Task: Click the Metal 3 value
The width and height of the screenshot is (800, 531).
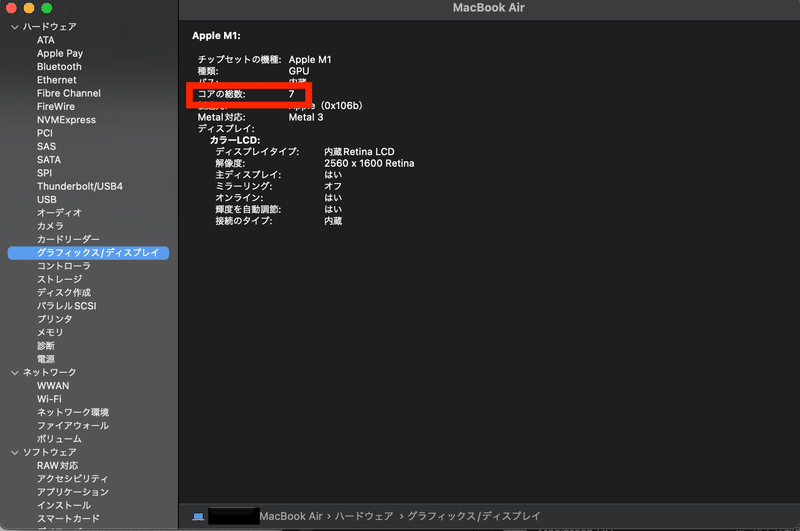Action: point(306,117)
